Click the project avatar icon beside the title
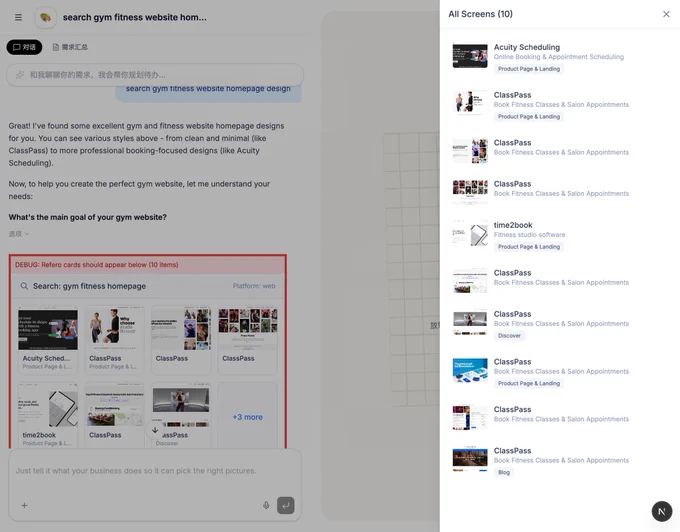 tap(46, 18)
